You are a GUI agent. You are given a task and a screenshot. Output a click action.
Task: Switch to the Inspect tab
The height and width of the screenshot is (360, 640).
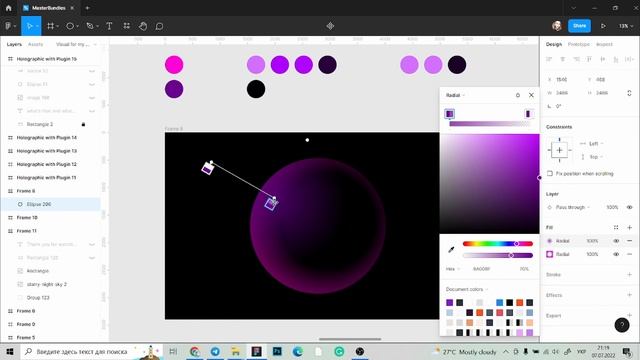604,44
